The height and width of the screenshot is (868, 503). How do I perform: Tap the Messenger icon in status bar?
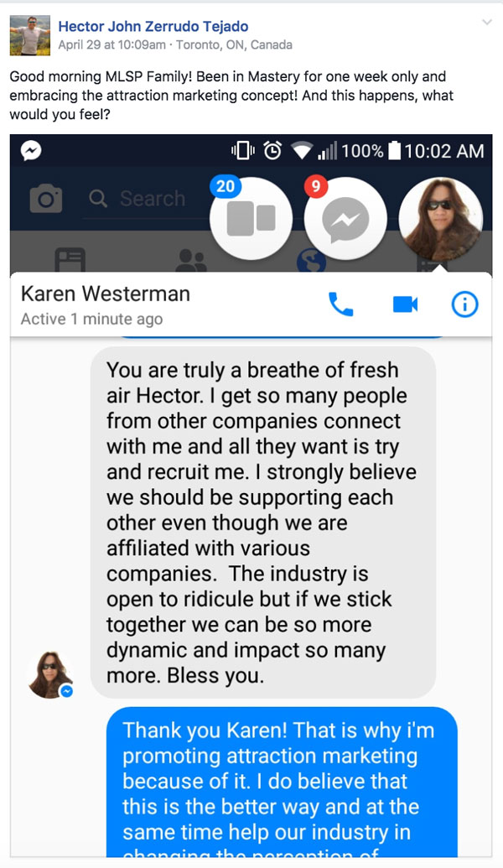[x=32, y=151]
